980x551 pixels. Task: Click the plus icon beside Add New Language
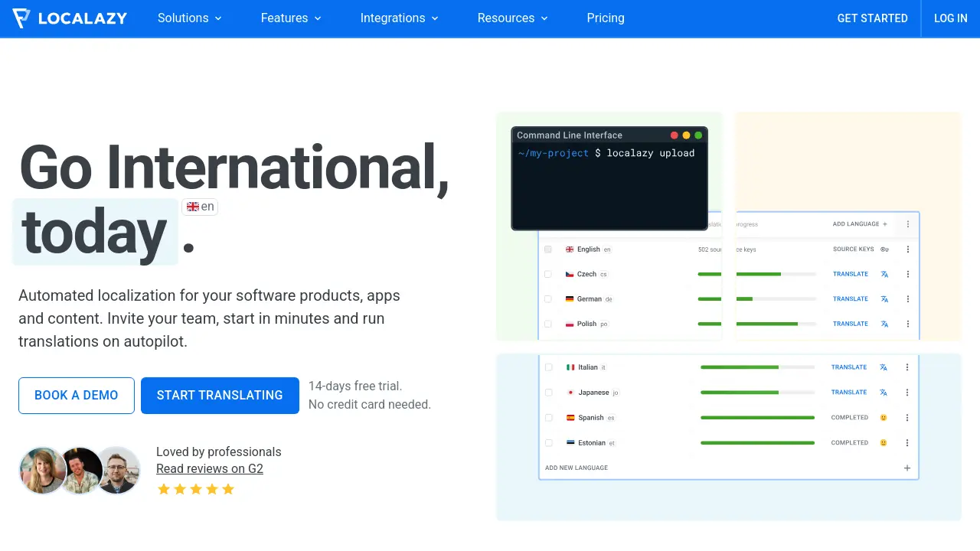click(x=907, y=468)
